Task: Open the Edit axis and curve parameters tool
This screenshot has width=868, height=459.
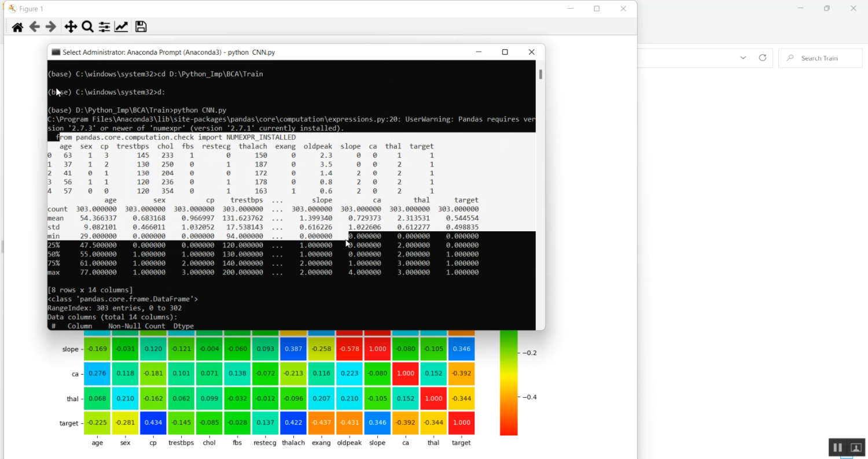Action: 121,27
